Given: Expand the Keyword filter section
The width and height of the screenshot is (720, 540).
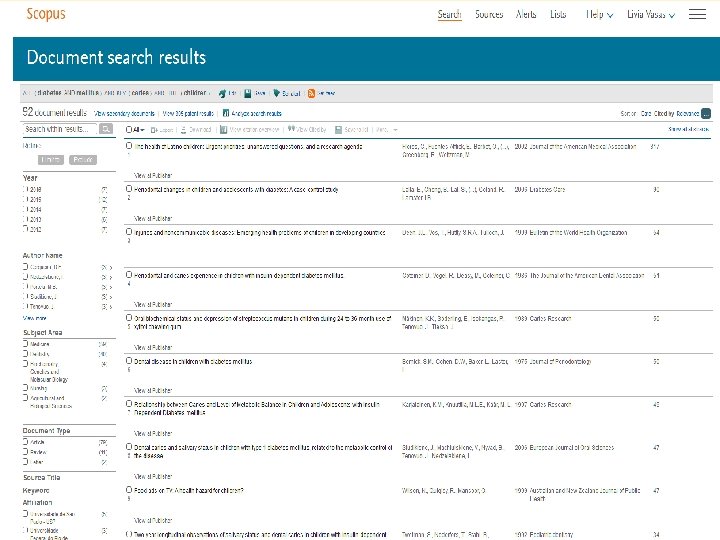Looking at the screenshot, I should [36, 490].
